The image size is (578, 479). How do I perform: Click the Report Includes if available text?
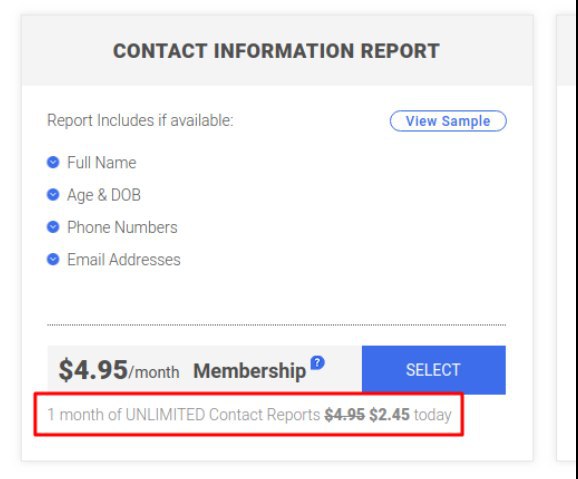pyautogui.click(x=140, y=121)
